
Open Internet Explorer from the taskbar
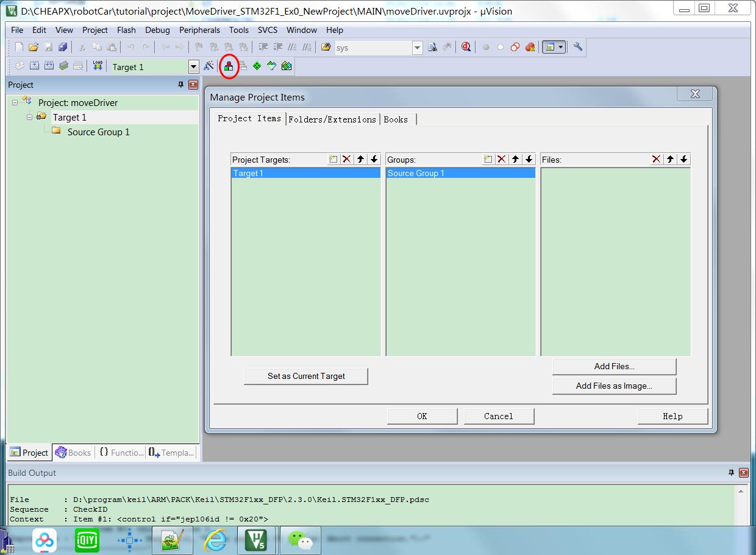[215, 540]
